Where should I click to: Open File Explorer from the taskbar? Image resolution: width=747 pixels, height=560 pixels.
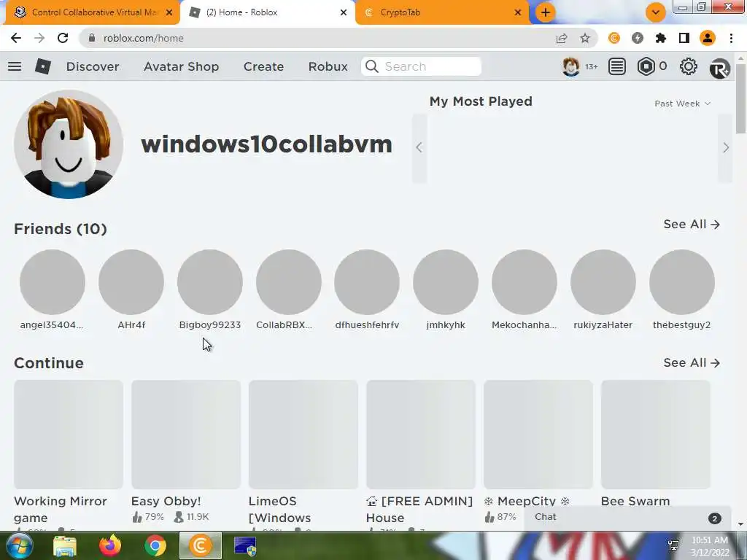tap(65, 546)
